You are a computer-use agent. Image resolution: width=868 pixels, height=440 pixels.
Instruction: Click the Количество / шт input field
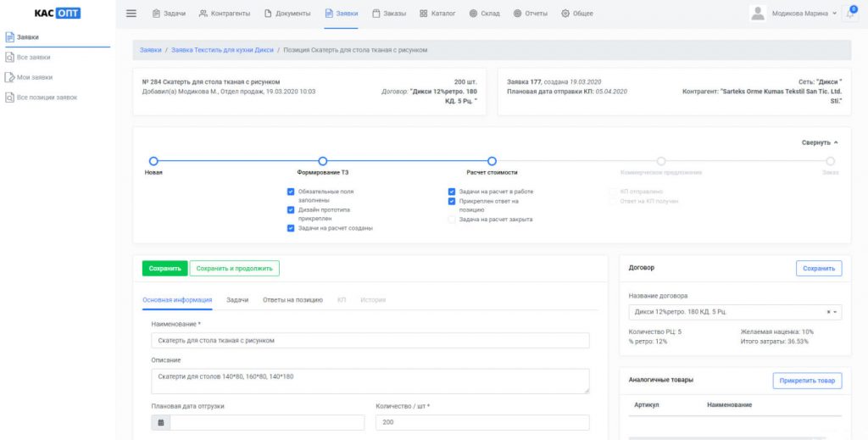click(482, 422)
